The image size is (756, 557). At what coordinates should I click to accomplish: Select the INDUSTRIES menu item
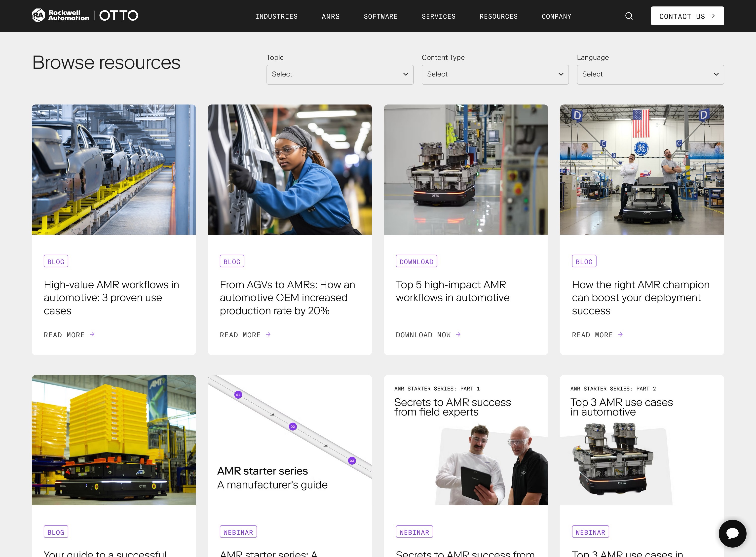pyautogui.click(x=277, y=16)
